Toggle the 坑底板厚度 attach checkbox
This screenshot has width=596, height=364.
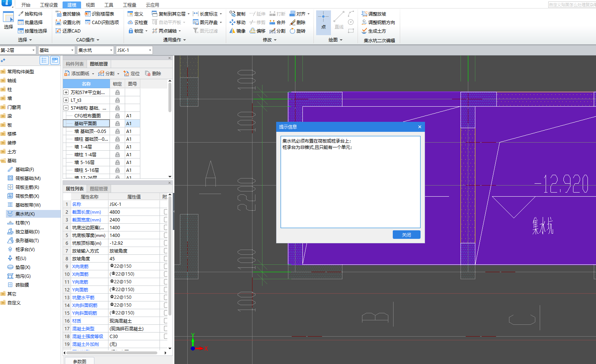click(166, 235)
